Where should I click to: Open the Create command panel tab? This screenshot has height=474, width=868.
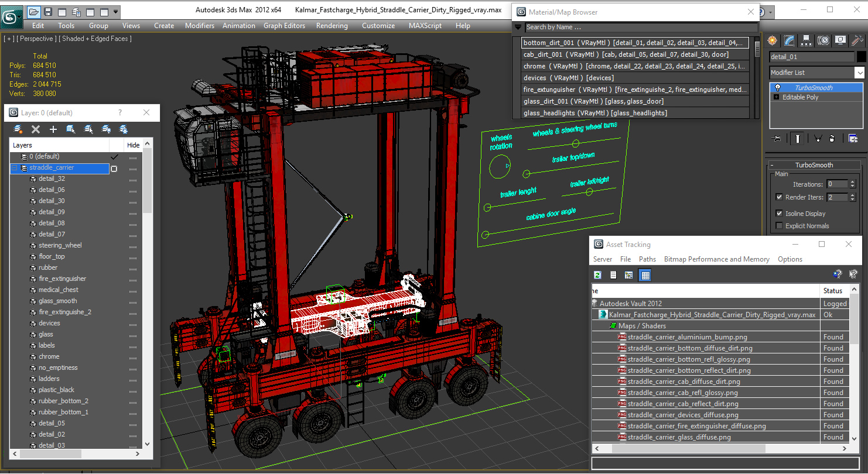click(x=773, y=40)
